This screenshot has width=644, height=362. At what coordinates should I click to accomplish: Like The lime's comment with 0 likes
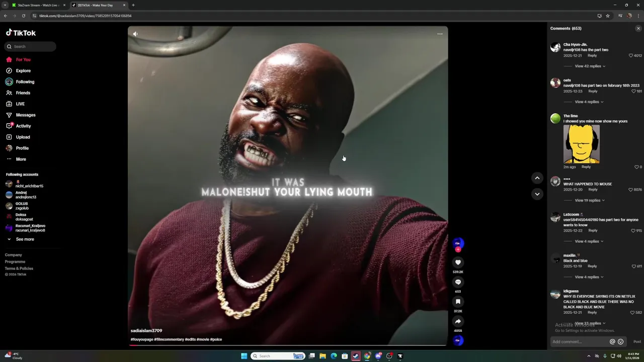(x=636, y=167)
